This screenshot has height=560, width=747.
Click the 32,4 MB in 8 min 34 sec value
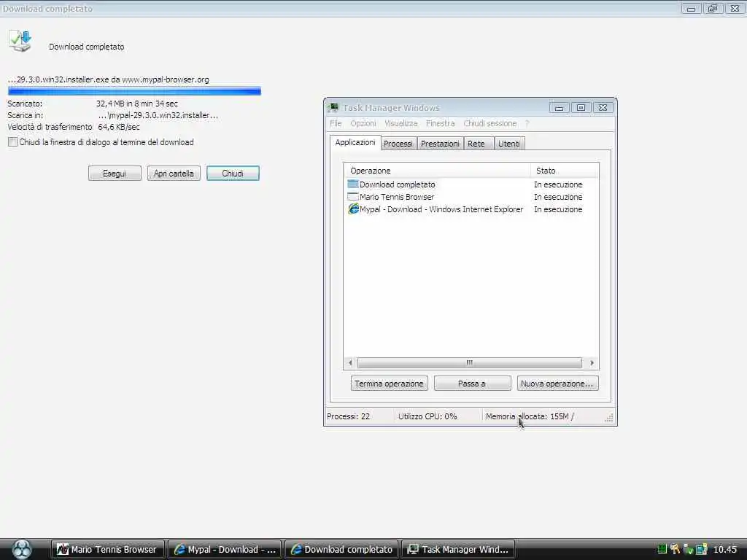[136, 104]
